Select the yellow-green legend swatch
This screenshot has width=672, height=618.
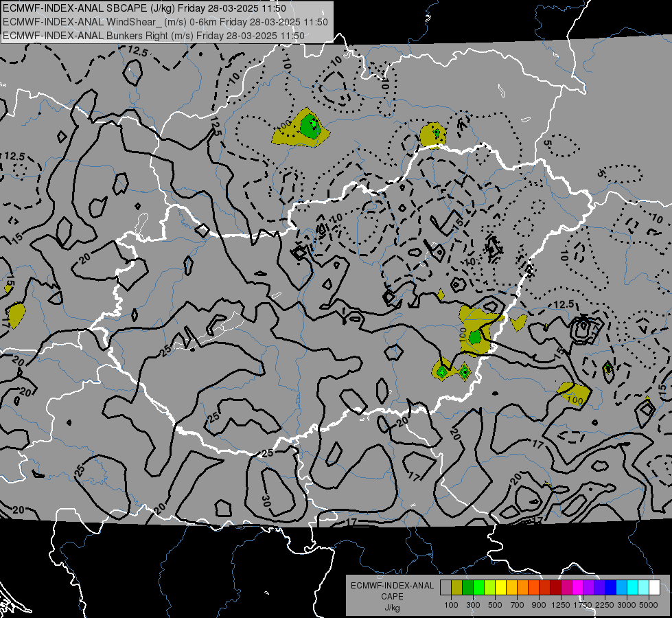(x=490, y=587)
